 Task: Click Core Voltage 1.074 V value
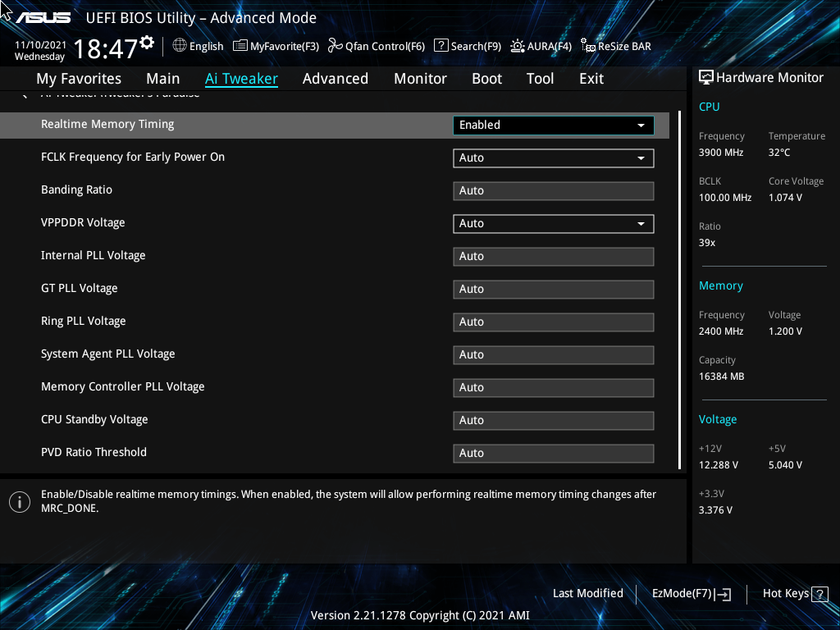click(785, 197)
